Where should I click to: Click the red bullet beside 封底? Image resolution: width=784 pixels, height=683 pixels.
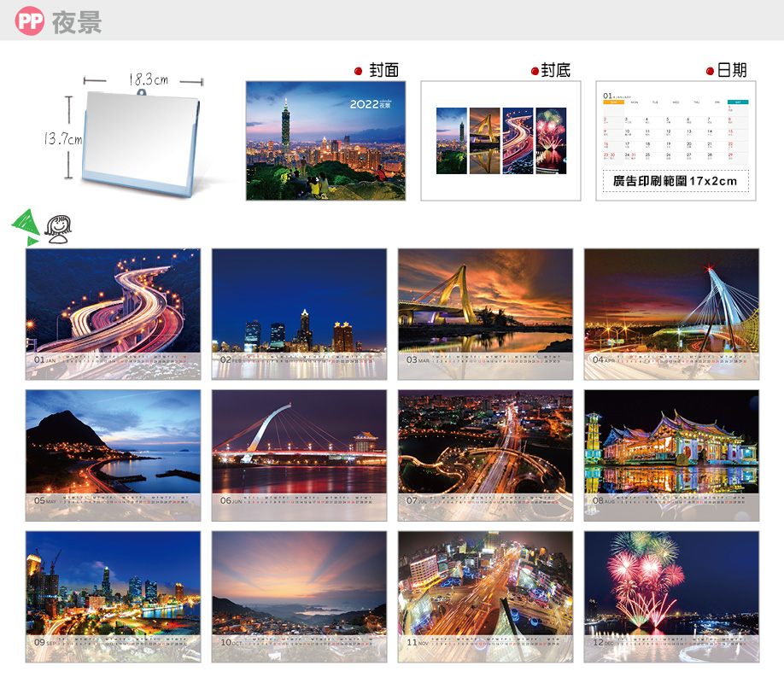coord(535,71)
